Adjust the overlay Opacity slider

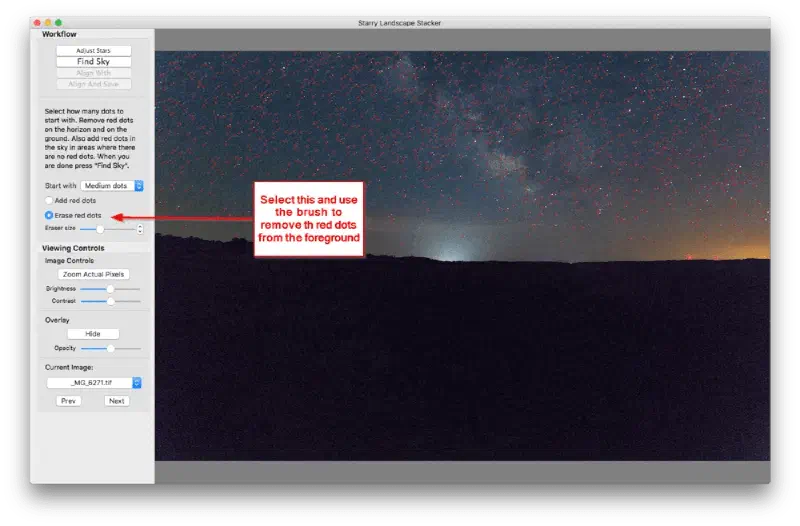coord(110,348)
